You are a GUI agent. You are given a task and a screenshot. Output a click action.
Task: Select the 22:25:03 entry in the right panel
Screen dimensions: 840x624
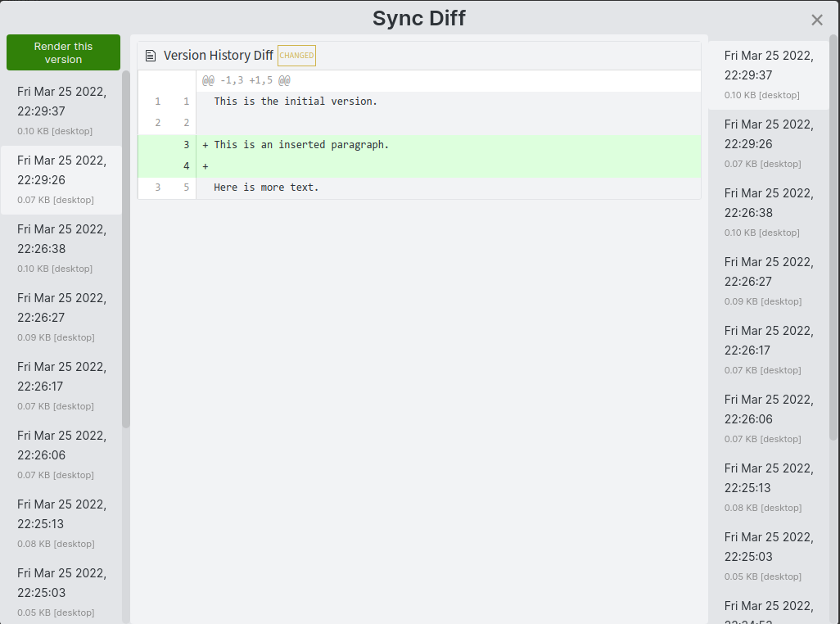click(768, 555)
